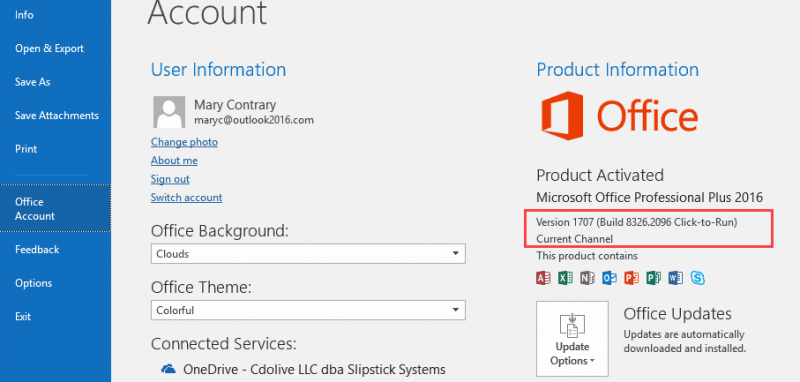Screen dimensions: 800x382
Task: Click the OneDrive cloud icon in Connected Services
Action: tap(168, 369)
